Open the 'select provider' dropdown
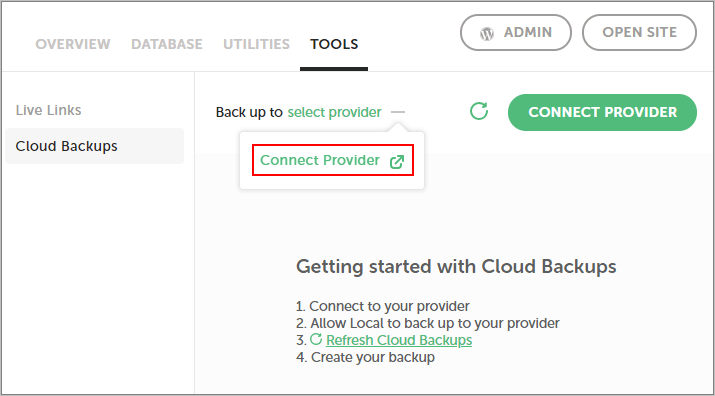715x396 pixels. (x=334, y=112)
